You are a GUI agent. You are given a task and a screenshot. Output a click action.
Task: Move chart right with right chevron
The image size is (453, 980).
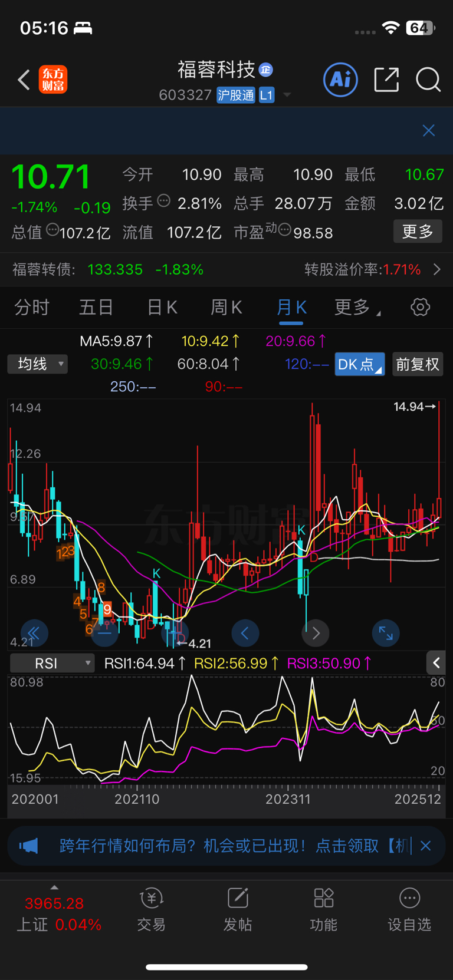pos(316,633)
